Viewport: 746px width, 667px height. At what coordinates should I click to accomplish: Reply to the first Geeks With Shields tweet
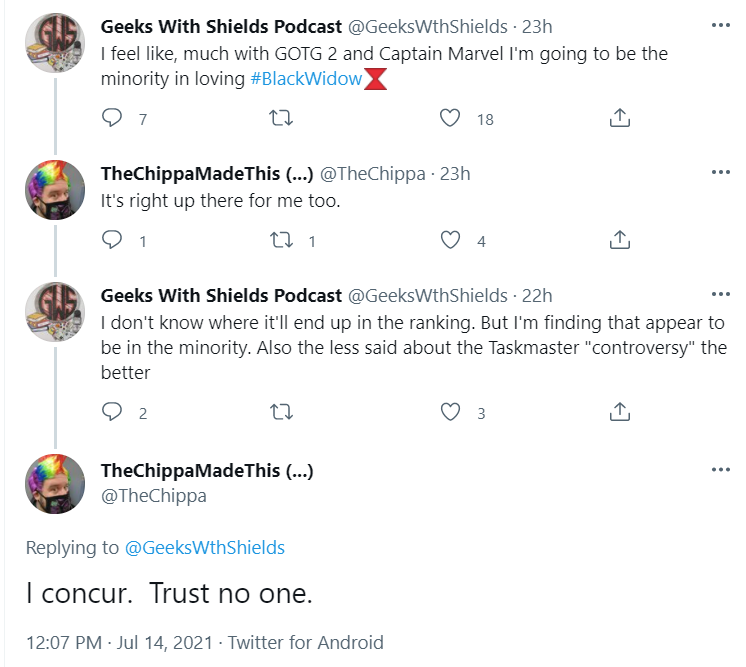[112, 118]
